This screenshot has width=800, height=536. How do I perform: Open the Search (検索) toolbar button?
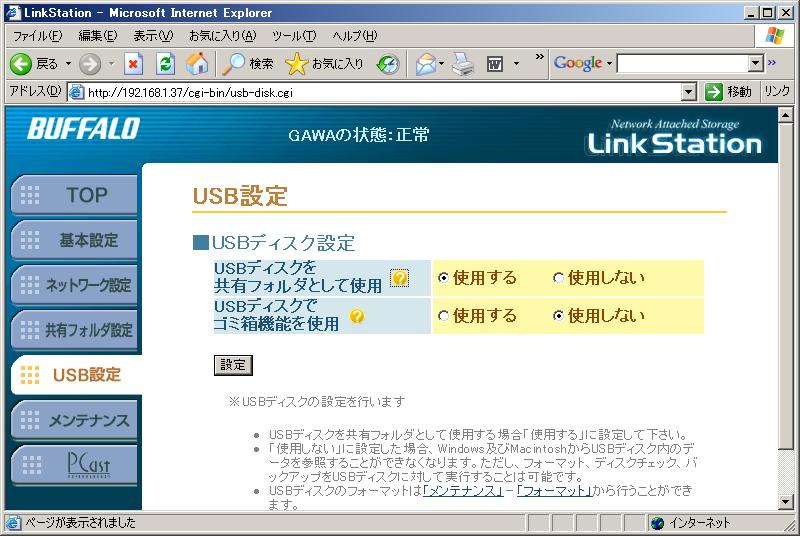(x=248, y=64)
